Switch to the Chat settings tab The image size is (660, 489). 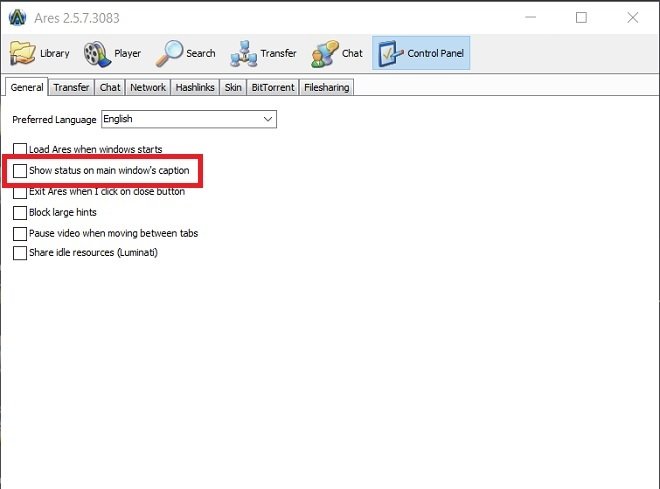click(110, 87)
